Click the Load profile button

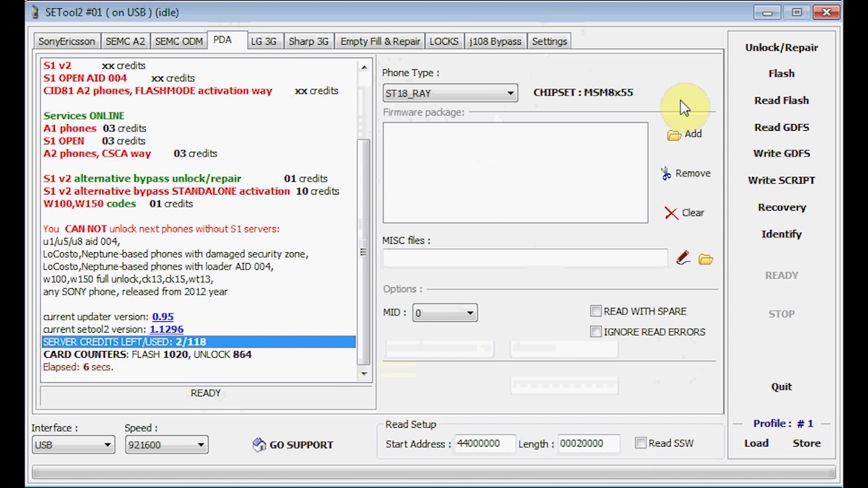756,443
